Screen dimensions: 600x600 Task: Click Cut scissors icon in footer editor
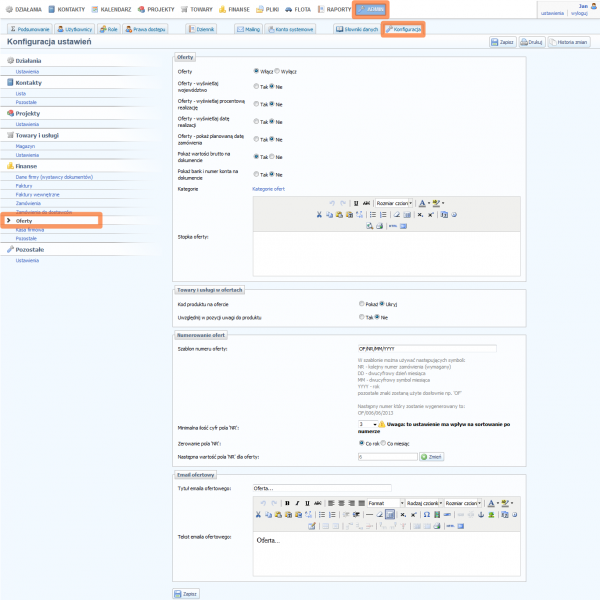(319, 214)
